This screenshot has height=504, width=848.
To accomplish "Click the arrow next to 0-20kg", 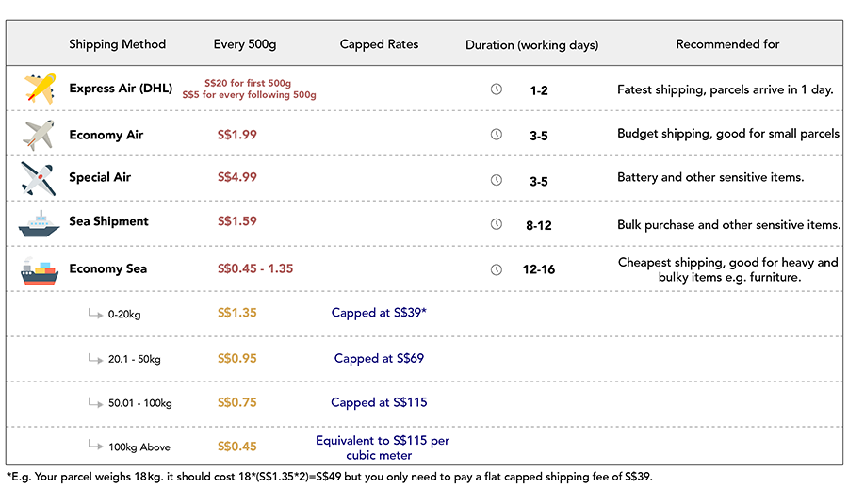I will click(96, 313).
